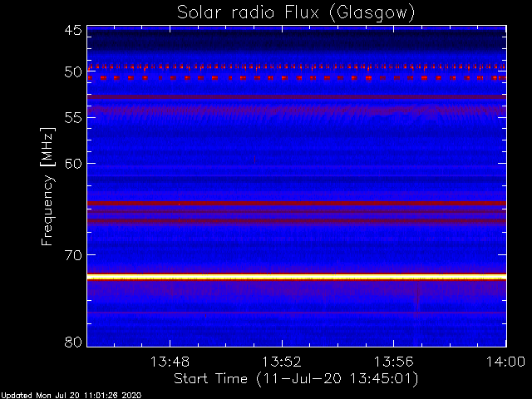
Task: Click the 'Frequency [MHz]' axis title
Action: tap(47, 186)
